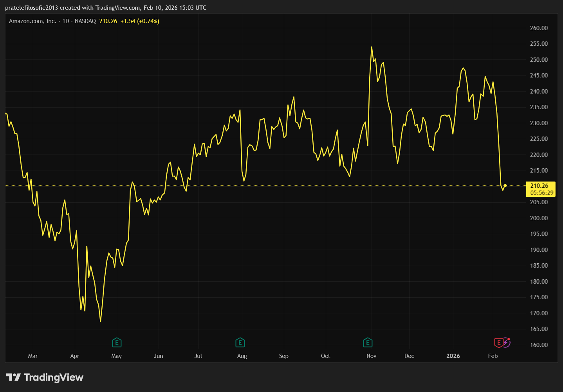The height and width of the screenshot is (392, 563).
Task: Click the 245.00 price scale label
Action: tap(539, 76)
